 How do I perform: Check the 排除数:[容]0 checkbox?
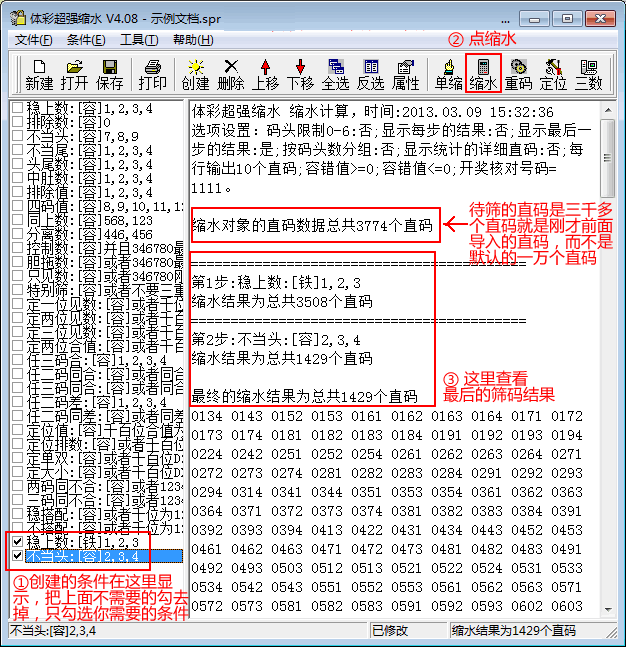(x=17, y=122)
